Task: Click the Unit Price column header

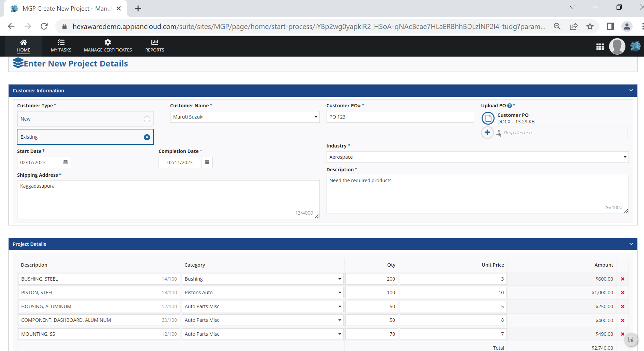Action: (493, 265)
